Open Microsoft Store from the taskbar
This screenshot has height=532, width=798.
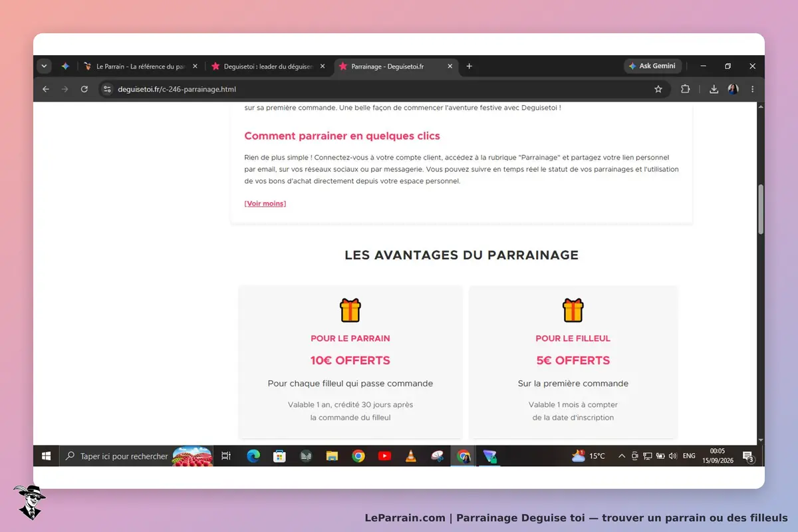(280, 456)
